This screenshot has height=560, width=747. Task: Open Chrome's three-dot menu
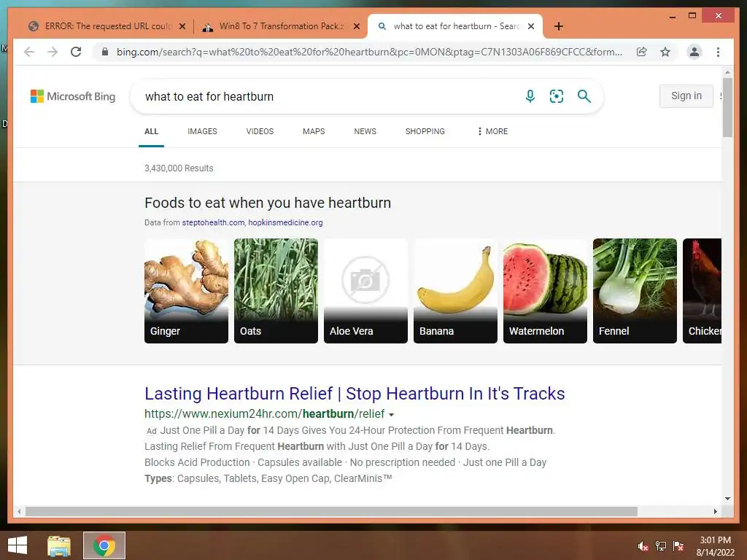(718, 52)
